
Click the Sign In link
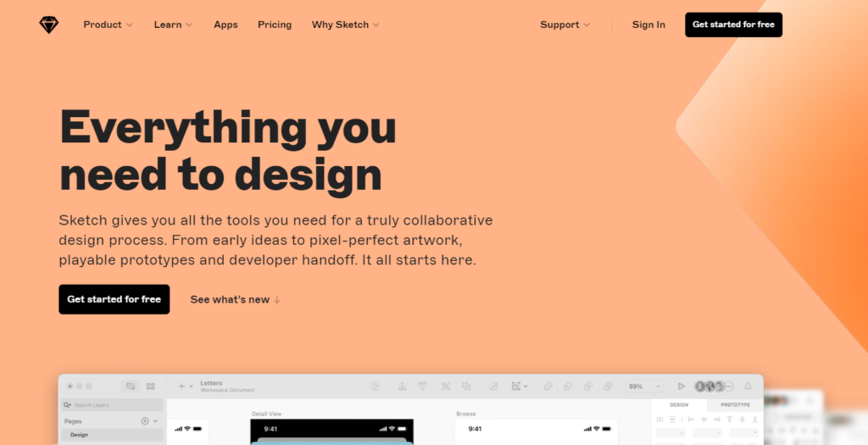pyautogui.click(x=648, y=25)
